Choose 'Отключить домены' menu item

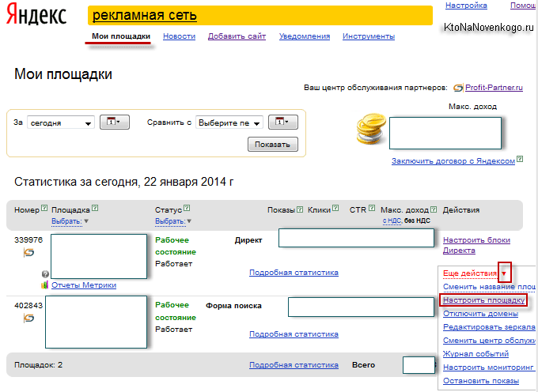pos(480,314)
